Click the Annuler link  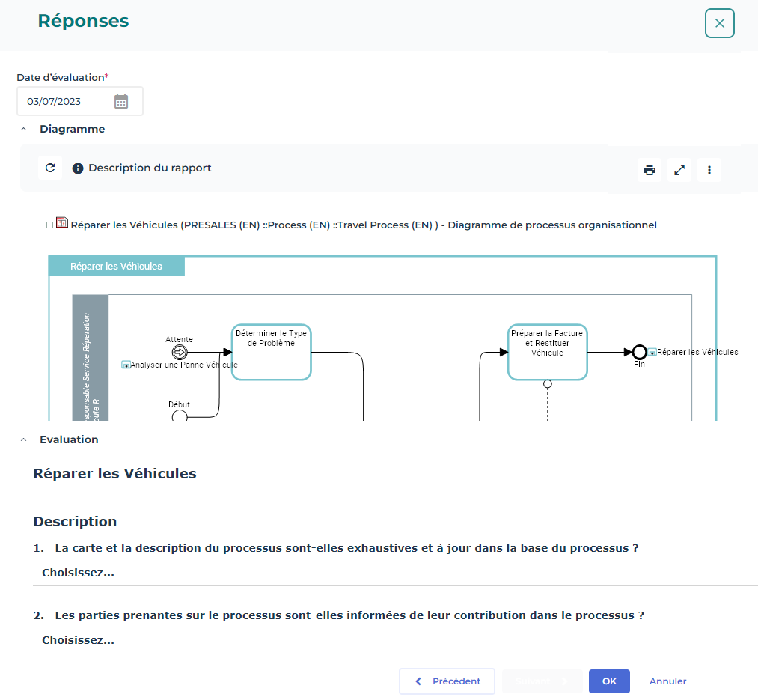(x=667, y=681)
